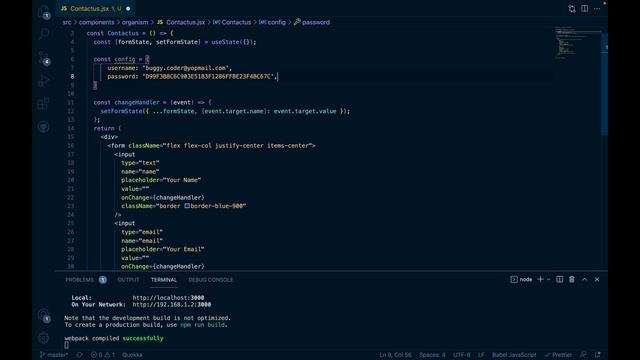Viewport: 640px width, 360px height.
Task: Click the master branch indicator in status bar
Action: 53,355
